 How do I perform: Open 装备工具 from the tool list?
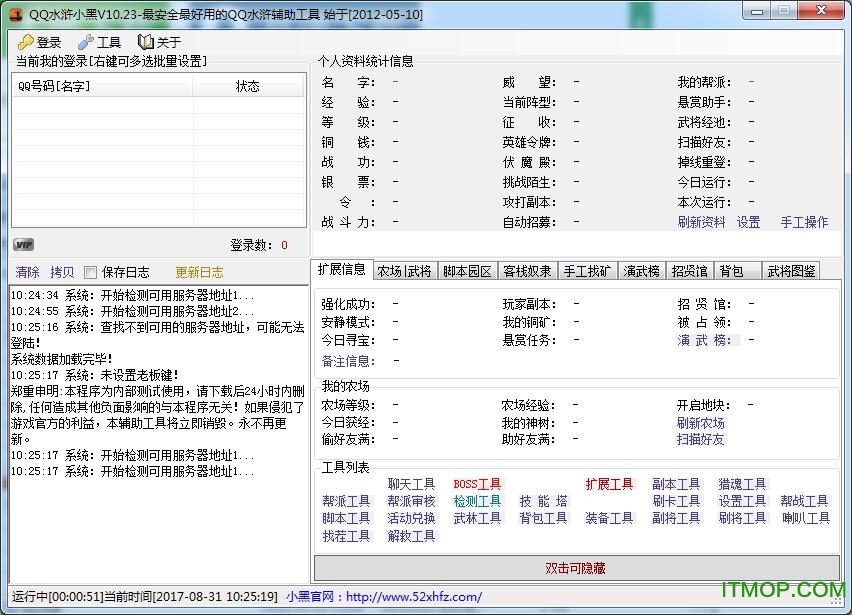[609, 518]
